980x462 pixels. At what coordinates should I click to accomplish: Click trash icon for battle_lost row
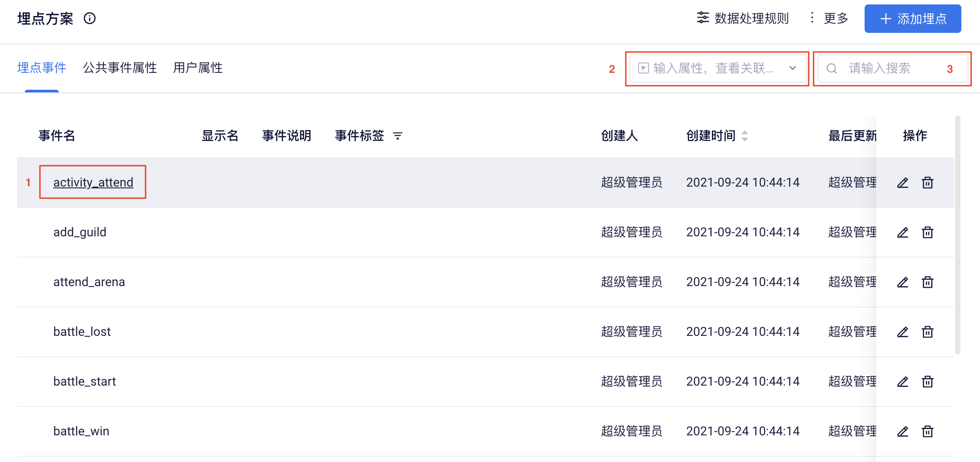[x=928, y=332]
